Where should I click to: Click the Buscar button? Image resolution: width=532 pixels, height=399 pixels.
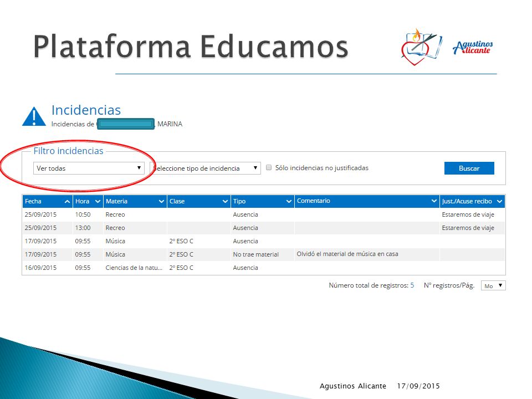(469, 168)
